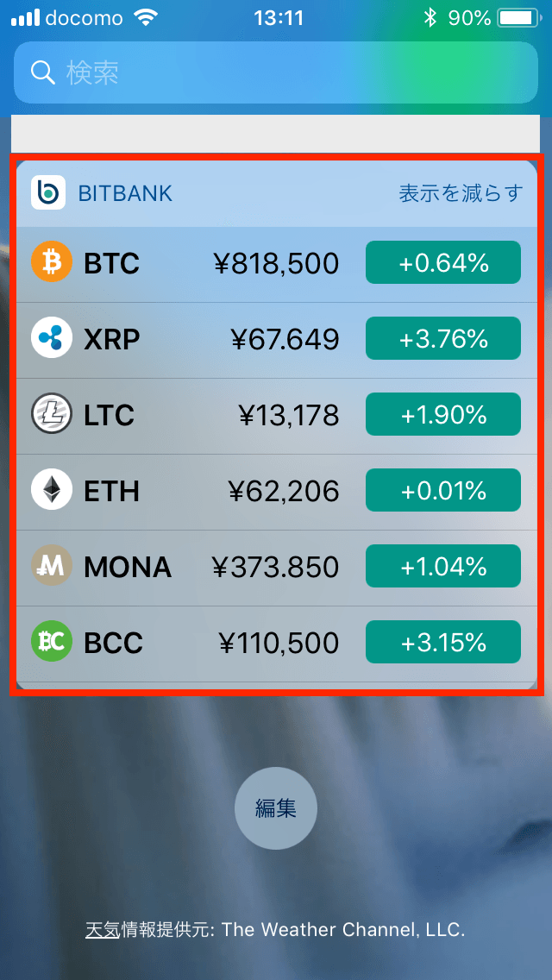552x980 pixels.
Task: Tap the green Bitcoin Cash BCC icon
Action: point(52,642)
